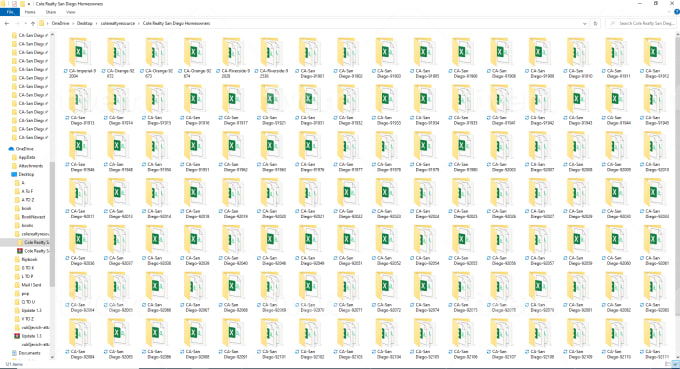Open the CA-Orange-92672 folder
Image resolution: width=680 pixels, height=369 pixels.
click(119, 59)
